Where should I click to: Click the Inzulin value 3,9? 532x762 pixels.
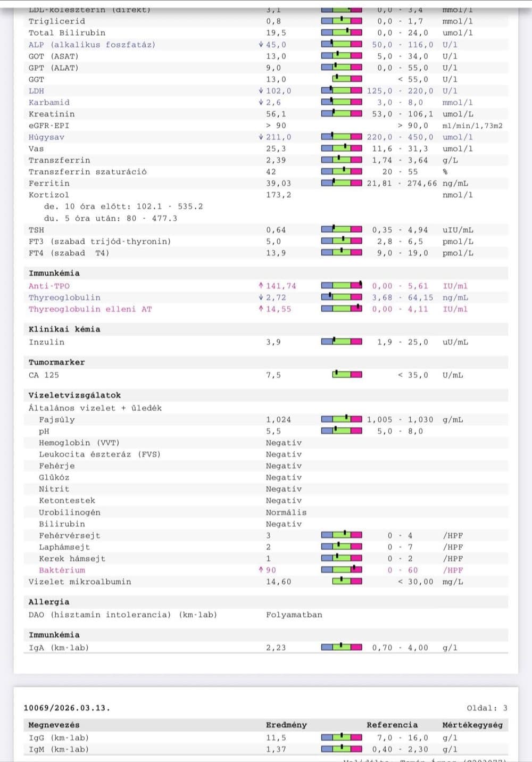273,342
